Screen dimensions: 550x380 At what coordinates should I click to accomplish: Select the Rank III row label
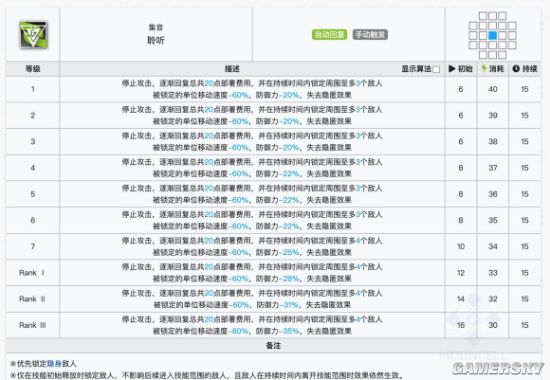point(33,325)
